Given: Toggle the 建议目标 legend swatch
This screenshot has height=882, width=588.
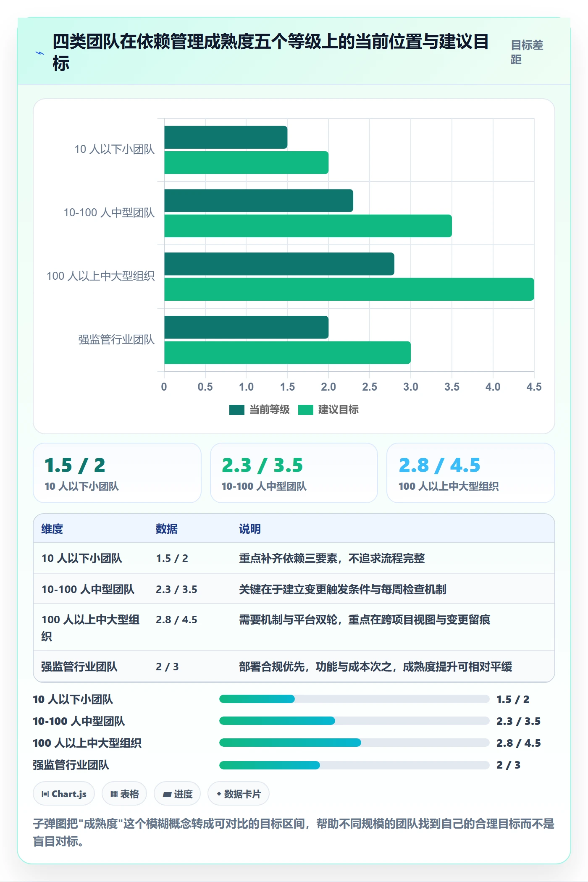Looking at the screenshot, I should coord(305,409).
